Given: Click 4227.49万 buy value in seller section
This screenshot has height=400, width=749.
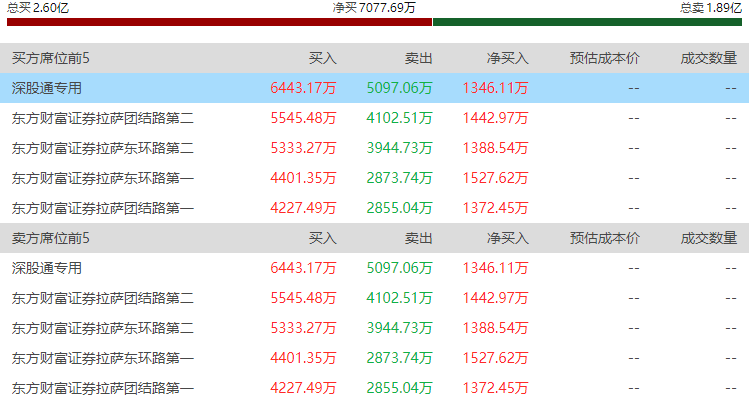Looking at the screenshot, I should pos(303,389).
